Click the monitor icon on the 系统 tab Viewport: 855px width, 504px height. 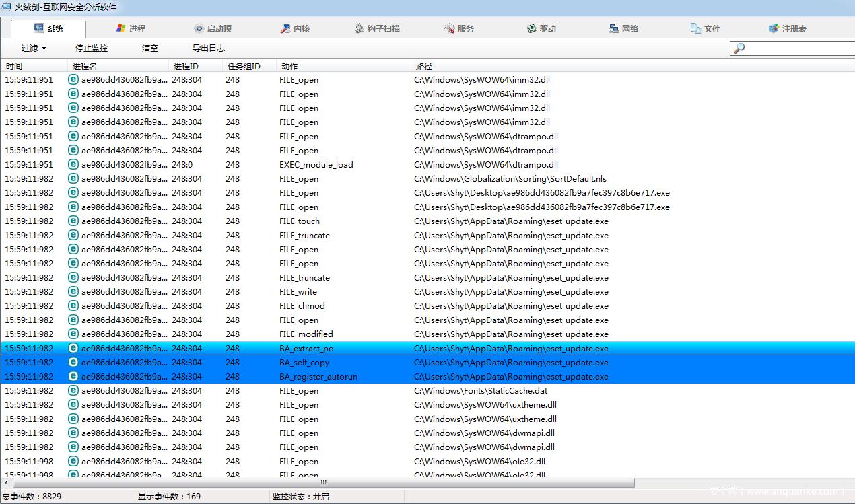click(x=38, y=28)
